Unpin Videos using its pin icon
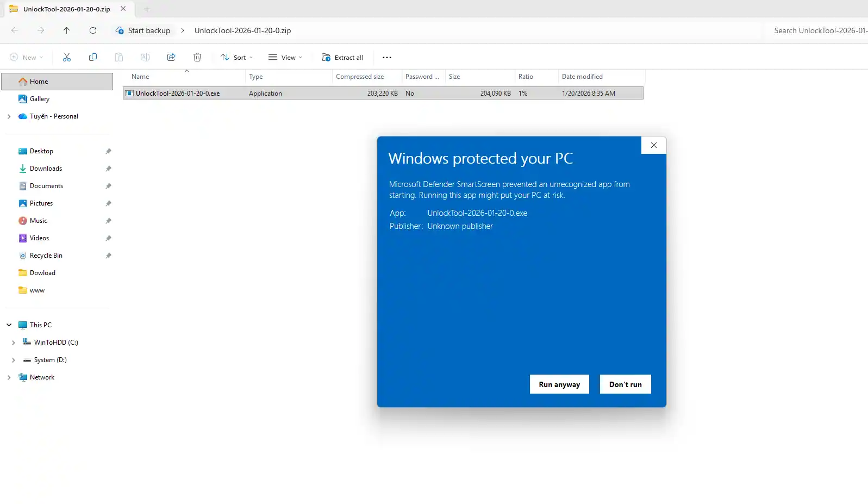 coord(108,238)
